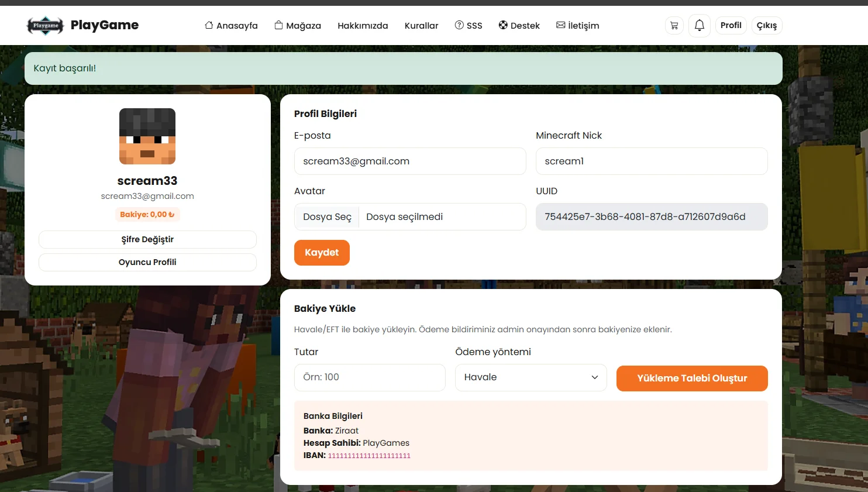Click the Çıkış logout button
The width and height of the screenshot is (868, 492).
[767, 25]
